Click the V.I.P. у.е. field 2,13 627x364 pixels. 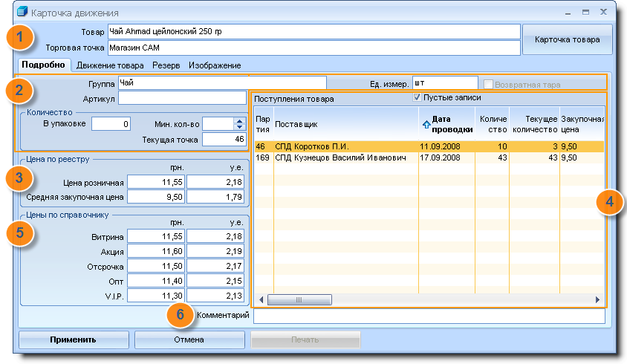pos(215,296)
